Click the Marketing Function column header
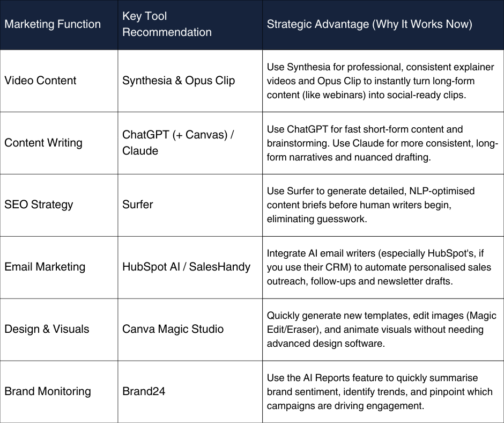The image size is (504, 423). pos(53,24)
